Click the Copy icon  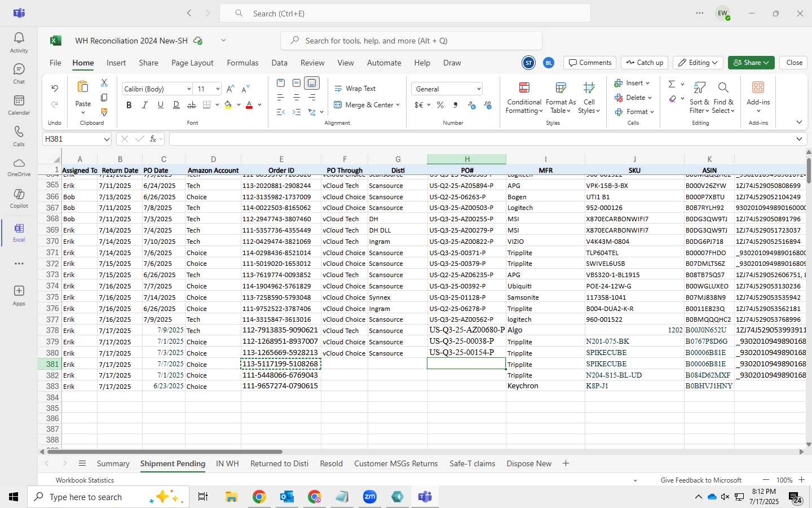104,98
